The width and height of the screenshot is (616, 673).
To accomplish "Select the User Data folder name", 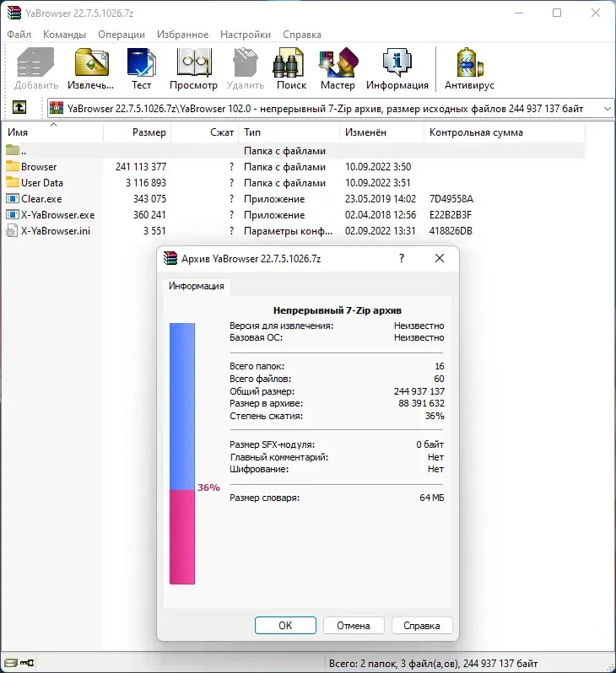I will click(42, 182).
